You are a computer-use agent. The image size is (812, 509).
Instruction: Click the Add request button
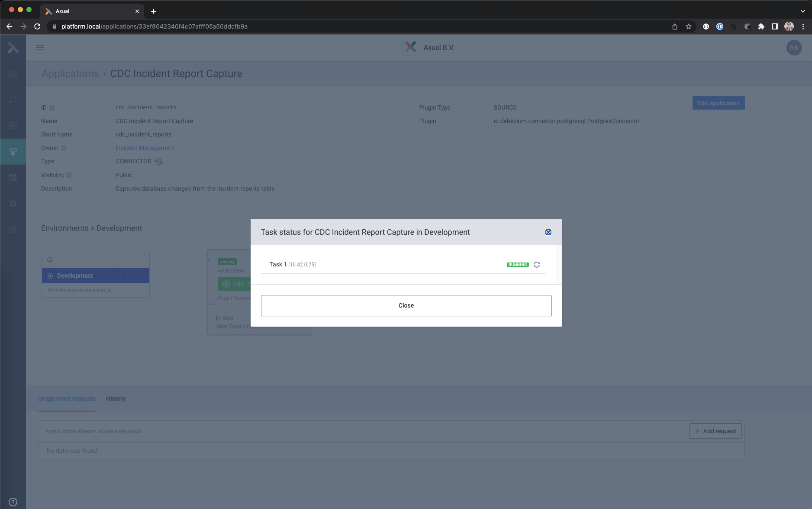click(715, 431)
